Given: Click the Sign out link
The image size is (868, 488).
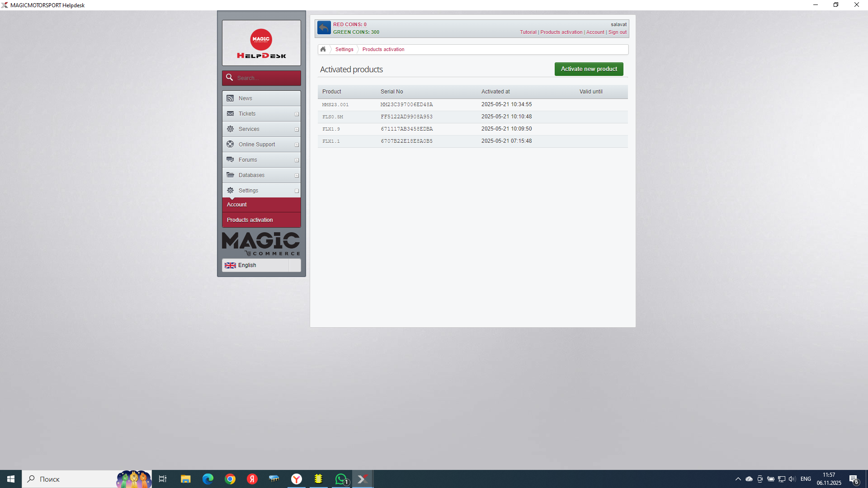Looking at the screenshot, I should pyautogui.click(x=617, y=32).
